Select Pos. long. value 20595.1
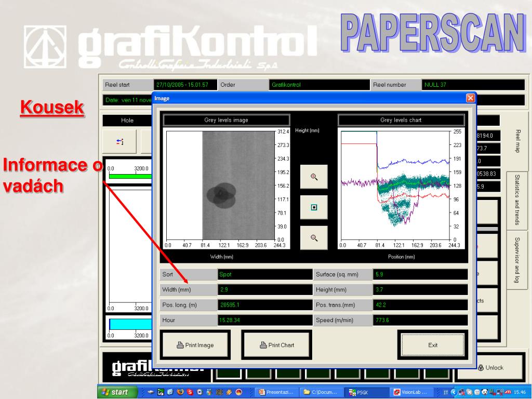Viewport: 532px width, 399px height. [x=264, y=305]
